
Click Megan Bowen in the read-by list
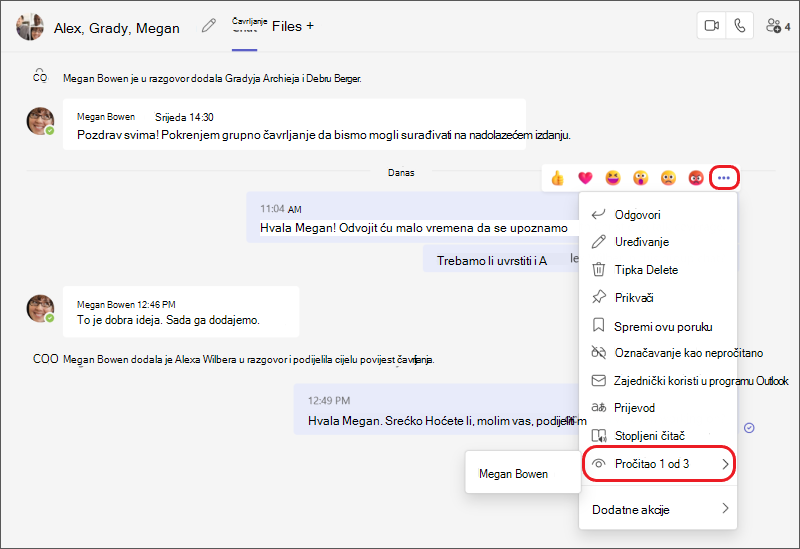point(513,474)
